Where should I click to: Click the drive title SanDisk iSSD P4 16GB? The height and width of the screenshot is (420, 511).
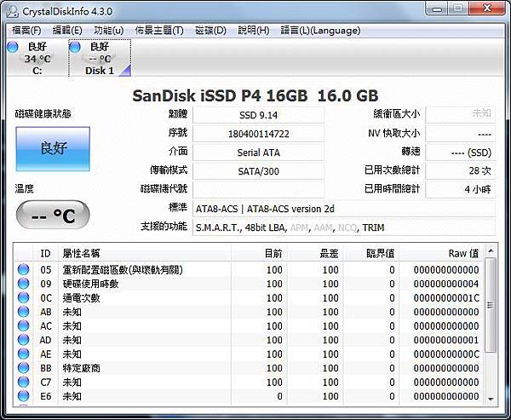tap(220, 95)
